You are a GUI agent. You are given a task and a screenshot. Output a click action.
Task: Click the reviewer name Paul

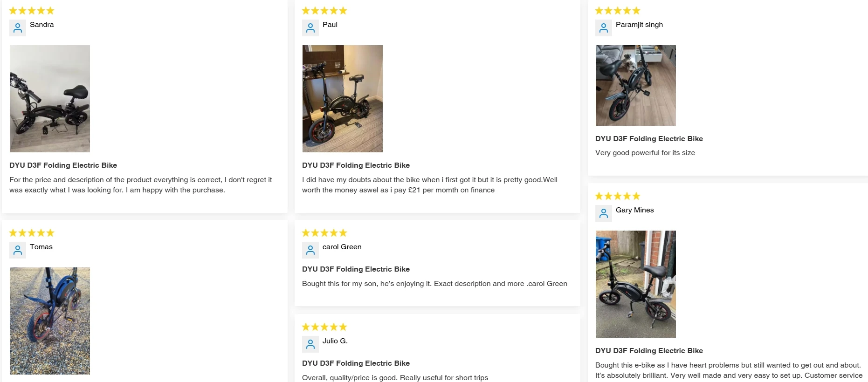(330, 25)
